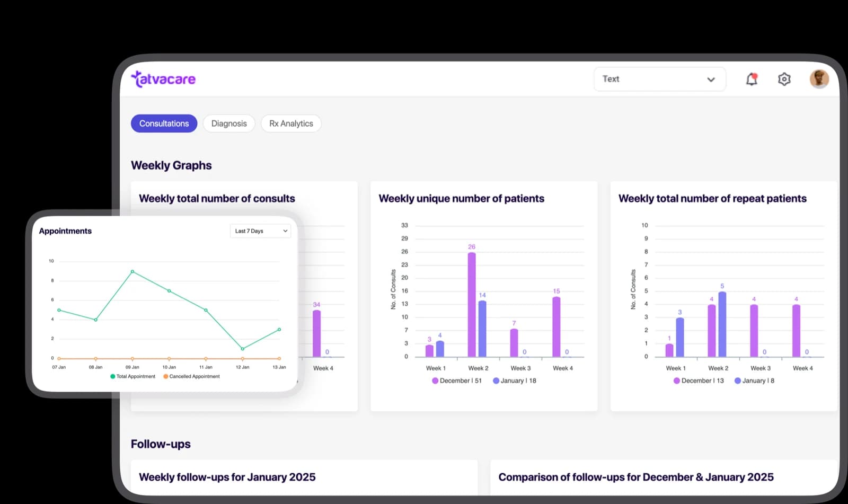Click Weekly total number of consults title
This screenshot has height=504, width=848.
[217, 198]
